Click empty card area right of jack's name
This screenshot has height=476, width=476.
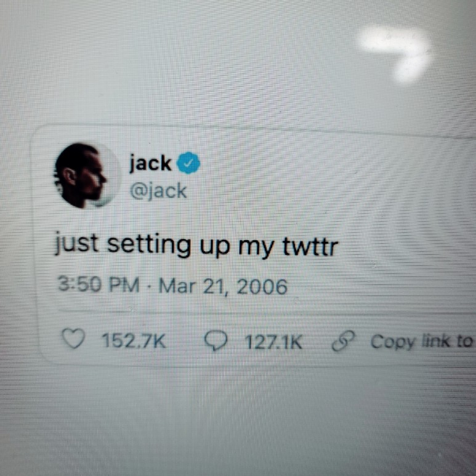(319, 170)
